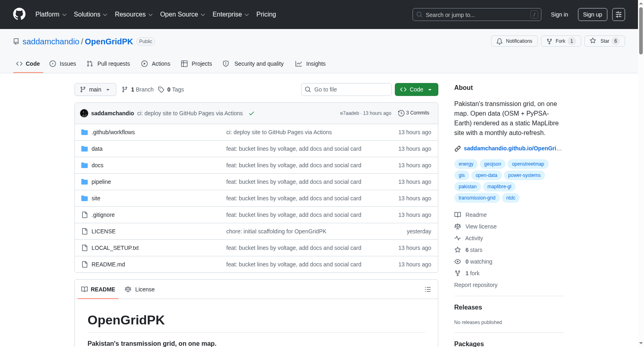This screenshot has height=347, width=644.
Task: Click the saddamchandio avatar image
Action: pos(84,113)
